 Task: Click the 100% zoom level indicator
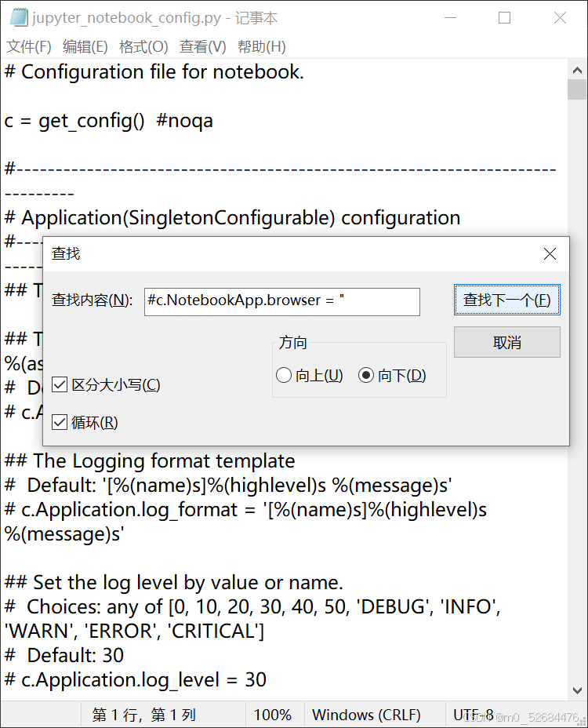(273, 715)
